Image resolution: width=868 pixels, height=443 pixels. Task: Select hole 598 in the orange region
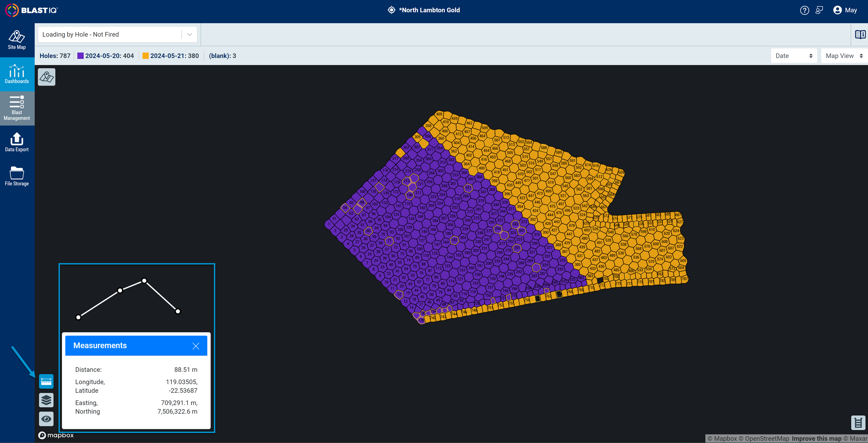(644, 232)
